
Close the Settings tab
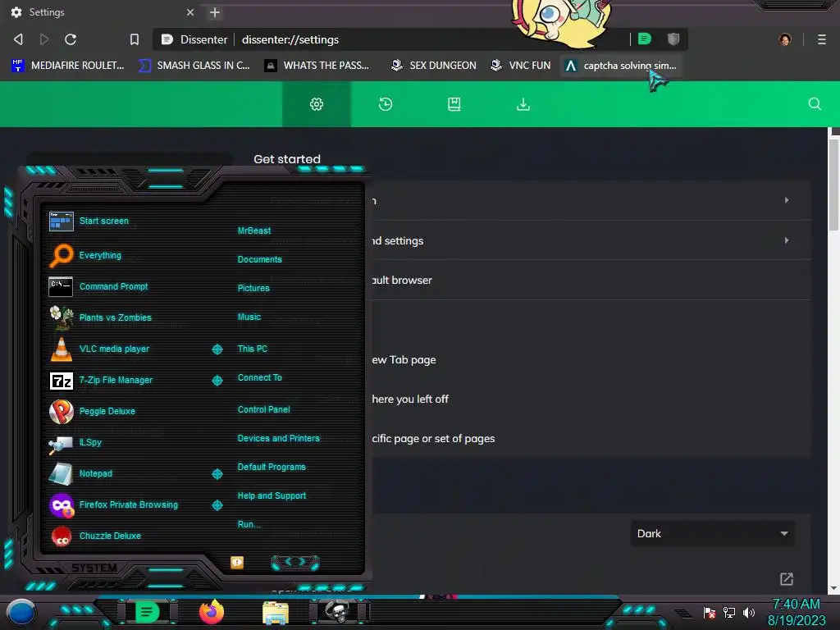(x=190, y=12)
